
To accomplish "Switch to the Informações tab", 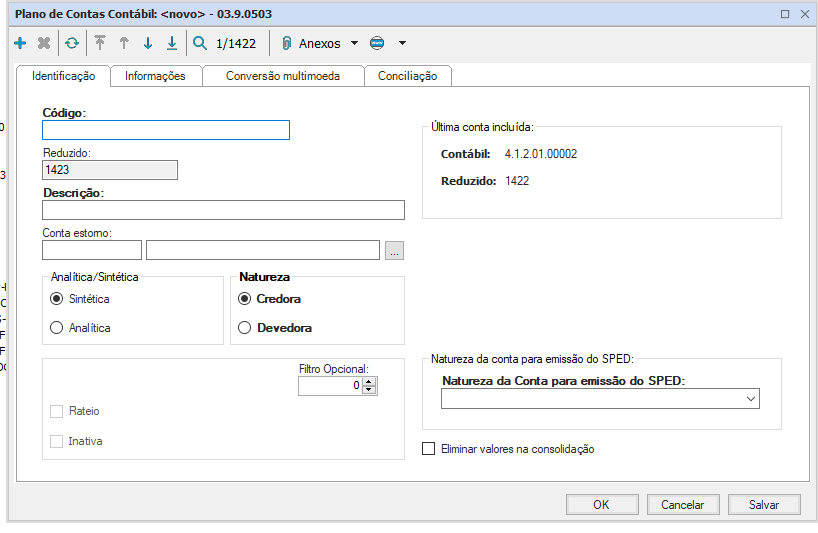I will (x=155, y=76).
